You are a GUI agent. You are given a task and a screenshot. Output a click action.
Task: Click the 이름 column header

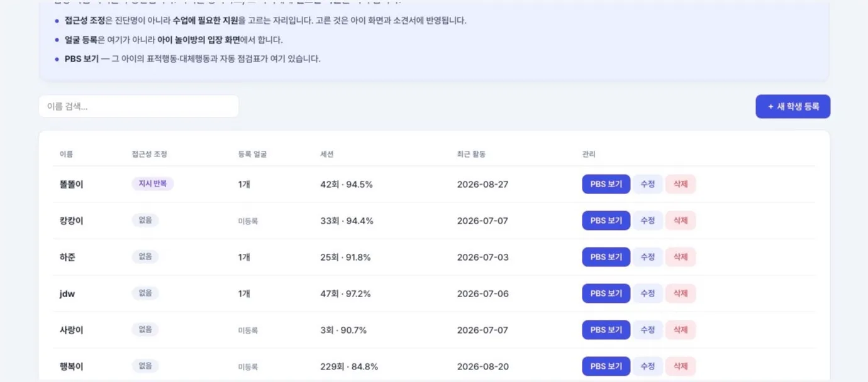point(66,154)
